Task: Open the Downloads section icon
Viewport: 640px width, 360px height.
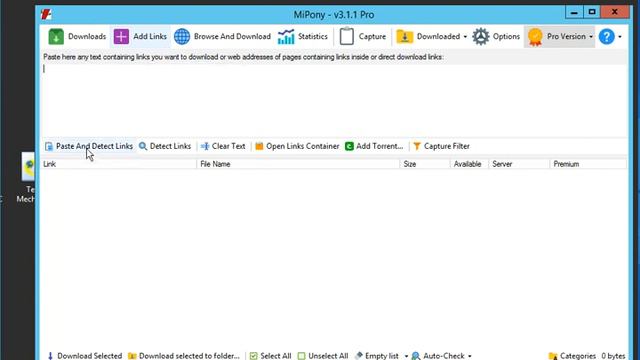Action: click(56, 36)
